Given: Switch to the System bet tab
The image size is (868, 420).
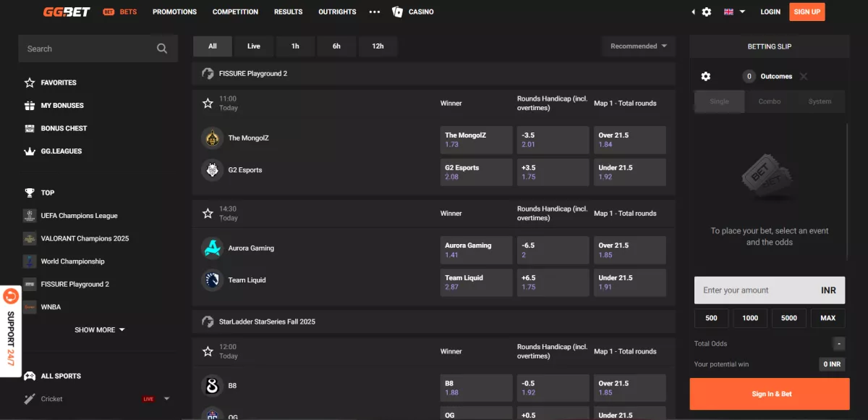Looking at the screenshot, I should (820, 101).
